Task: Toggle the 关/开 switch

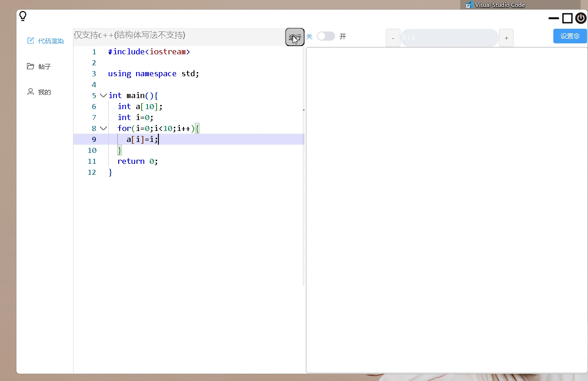Action: tap(326, 36)
